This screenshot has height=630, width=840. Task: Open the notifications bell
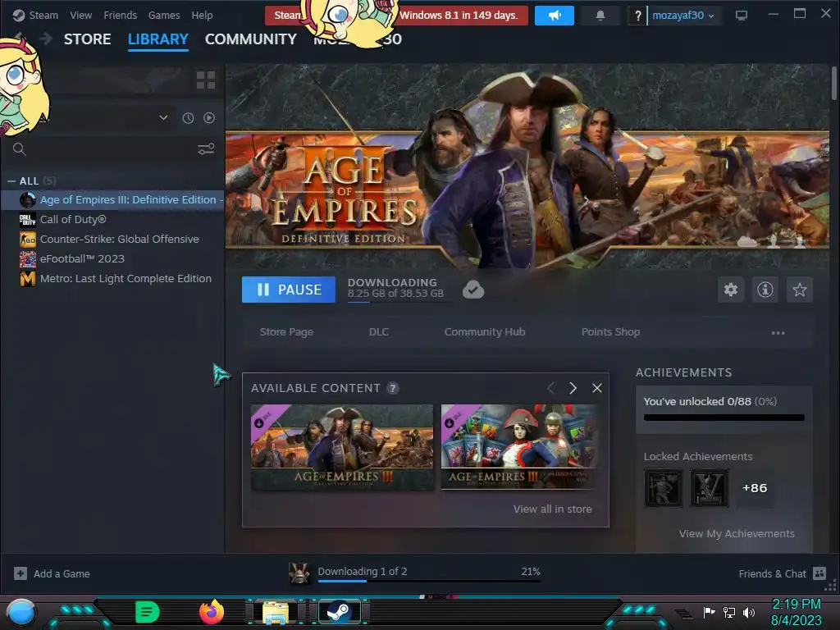click(x=600, y=16)
